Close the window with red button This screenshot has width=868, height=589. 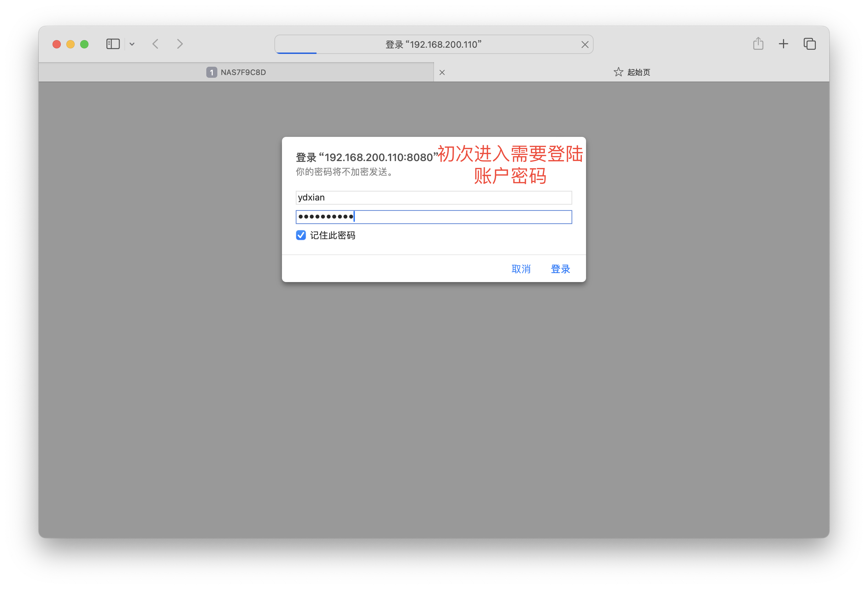(x=56, y=44)
